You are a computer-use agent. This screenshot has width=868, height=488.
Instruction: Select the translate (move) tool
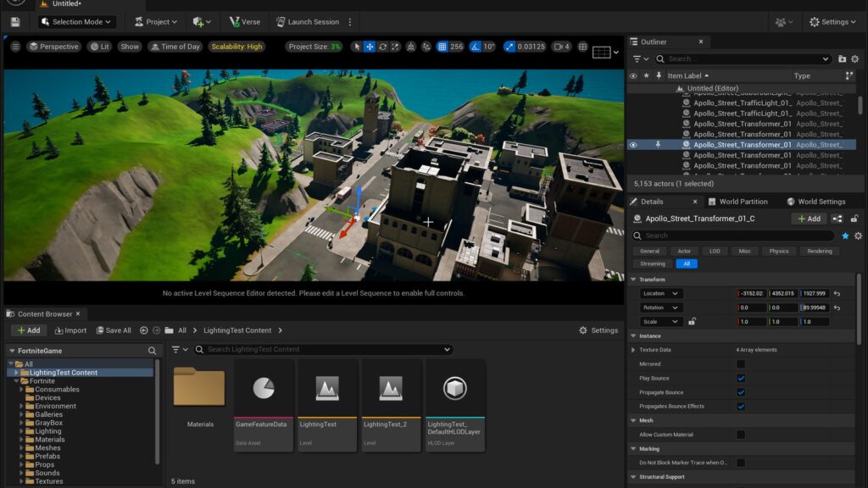370,47
